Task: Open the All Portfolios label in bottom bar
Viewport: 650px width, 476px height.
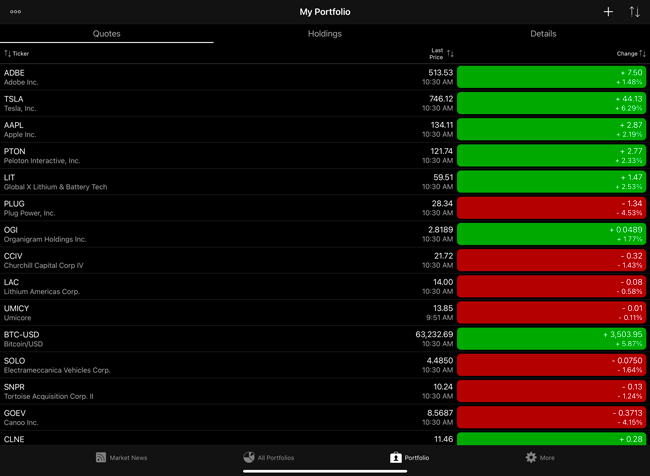Action: (x=276, y=458)
